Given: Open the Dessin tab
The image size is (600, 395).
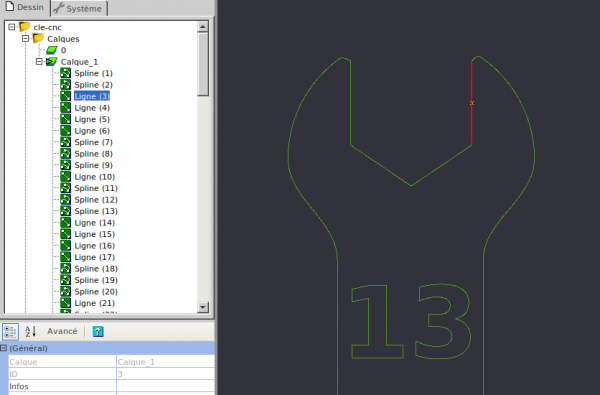Looking at the screenshot, I should [25, 7].
